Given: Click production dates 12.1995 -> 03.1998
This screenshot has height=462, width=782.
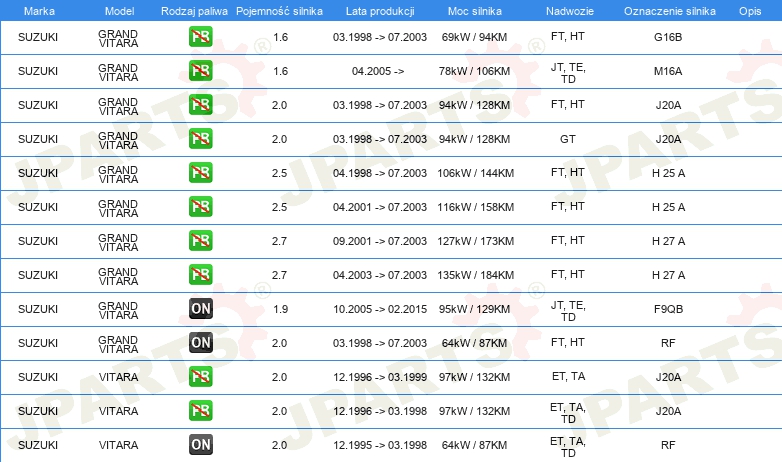Looking at the screenshot, I should click(380, 445).
